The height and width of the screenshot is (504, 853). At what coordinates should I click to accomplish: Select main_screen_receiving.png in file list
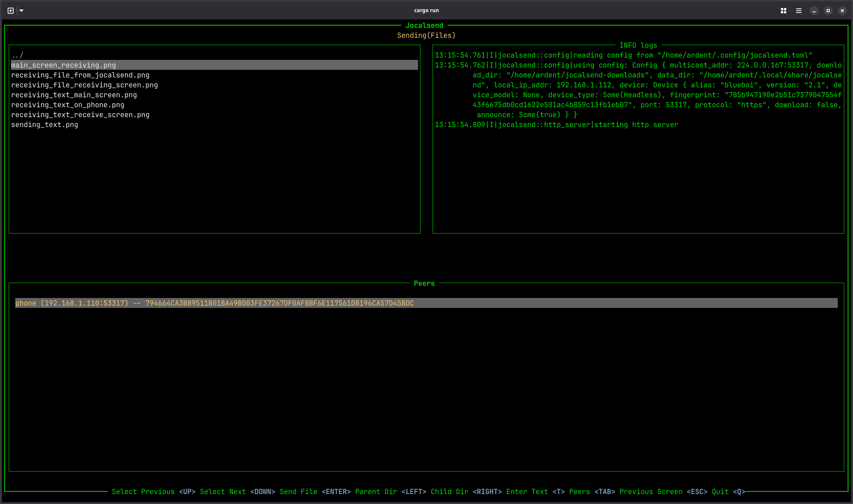click(x=64, y=65)
